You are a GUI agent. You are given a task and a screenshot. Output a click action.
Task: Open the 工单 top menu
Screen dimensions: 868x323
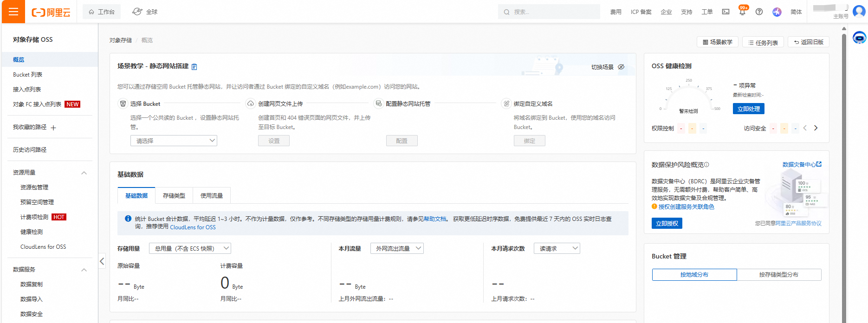click(x=707, y=12)
